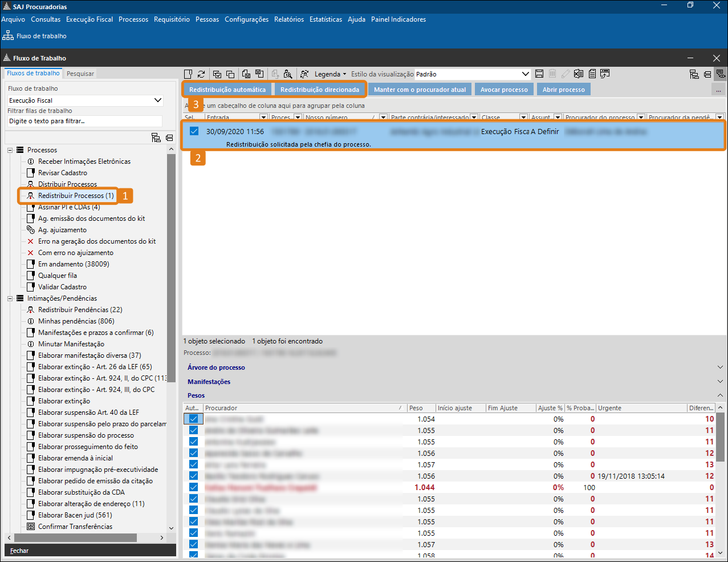Open the Estilo da visualização dropdown
Screen dimensions: 728x562
pyautogui.click(x=525, y=74)
